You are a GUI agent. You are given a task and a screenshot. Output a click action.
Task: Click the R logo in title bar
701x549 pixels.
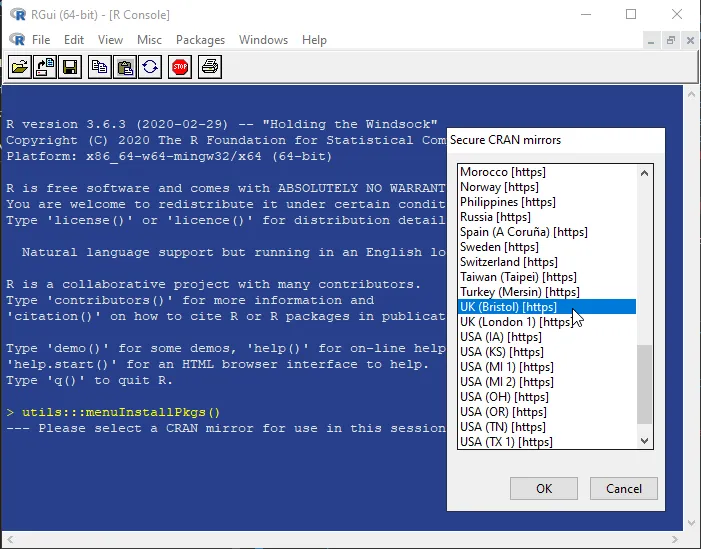coord(18,14)
